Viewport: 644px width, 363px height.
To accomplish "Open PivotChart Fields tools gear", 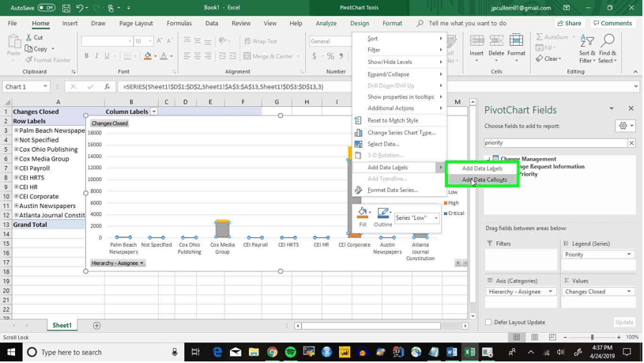I will (x=625, y=126).
